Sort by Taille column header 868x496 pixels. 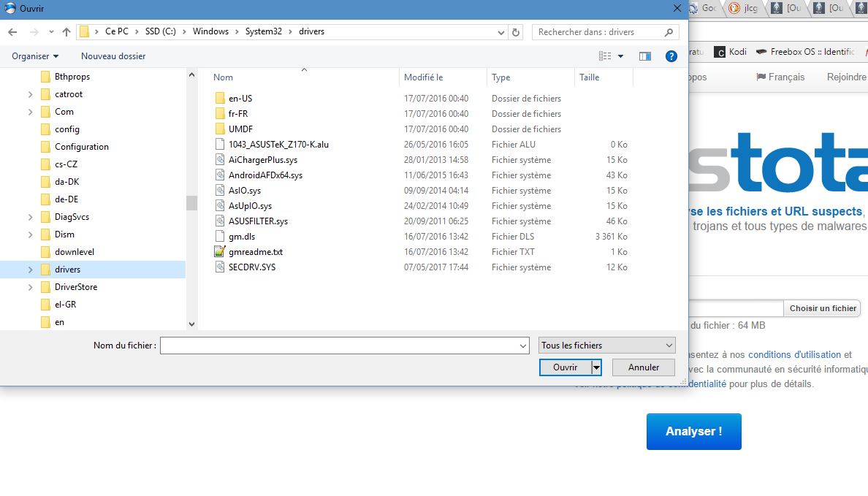point(589,77)
